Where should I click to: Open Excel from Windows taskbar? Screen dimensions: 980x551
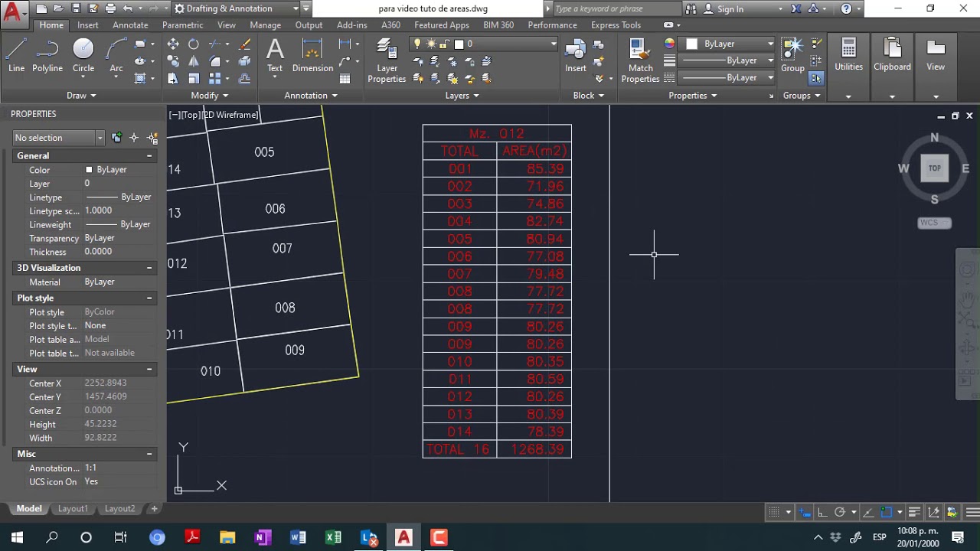click(x=333, y=537)
